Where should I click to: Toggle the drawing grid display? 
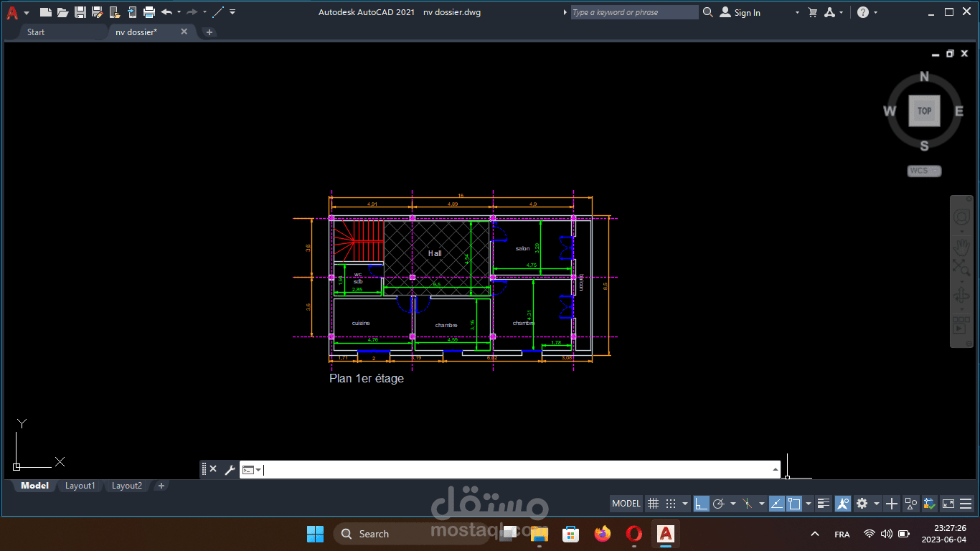pyautogui.click(x=653, y=504)
